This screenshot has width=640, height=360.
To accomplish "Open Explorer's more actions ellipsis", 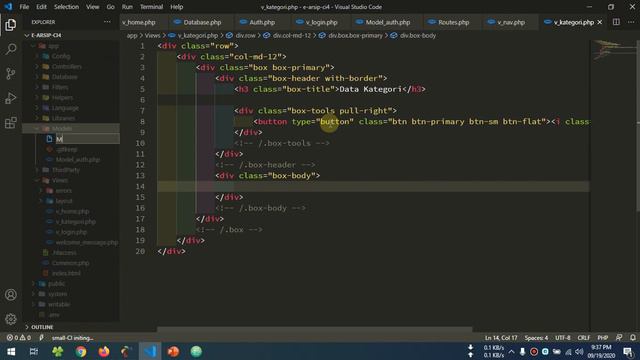I will coord(107,22).
